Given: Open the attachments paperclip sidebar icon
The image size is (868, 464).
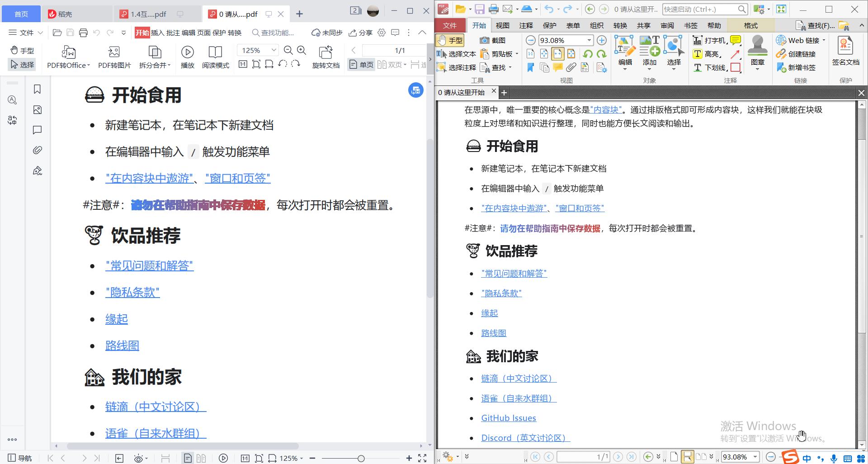Looking at the screenshot, I should coord(38,150).
